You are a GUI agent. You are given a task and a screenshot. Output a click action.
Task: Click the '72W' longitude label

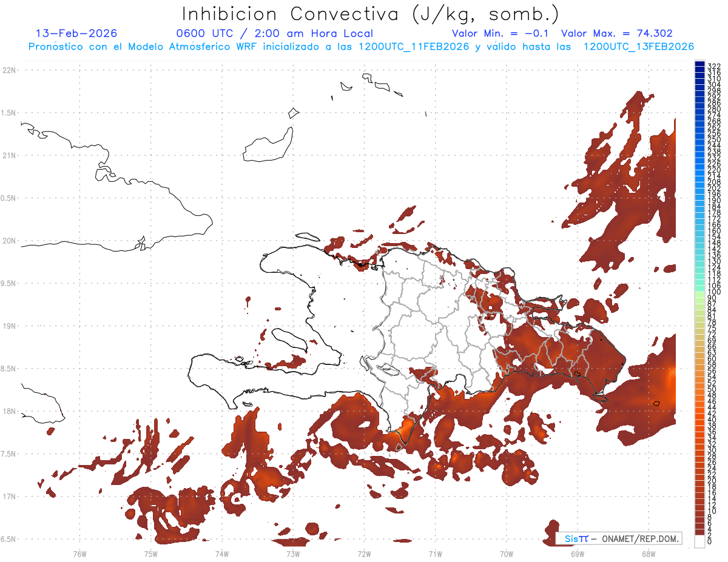364,554
